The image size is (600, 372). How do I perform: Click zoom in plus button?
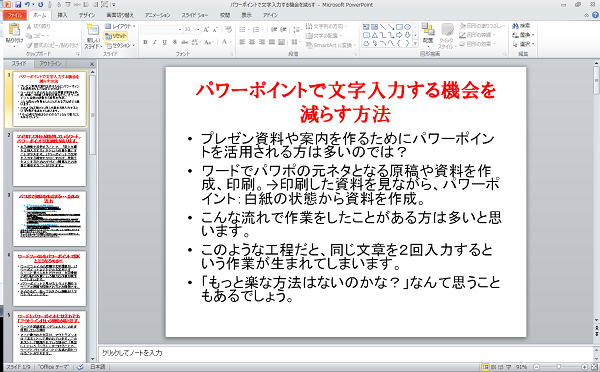point(584,367)
